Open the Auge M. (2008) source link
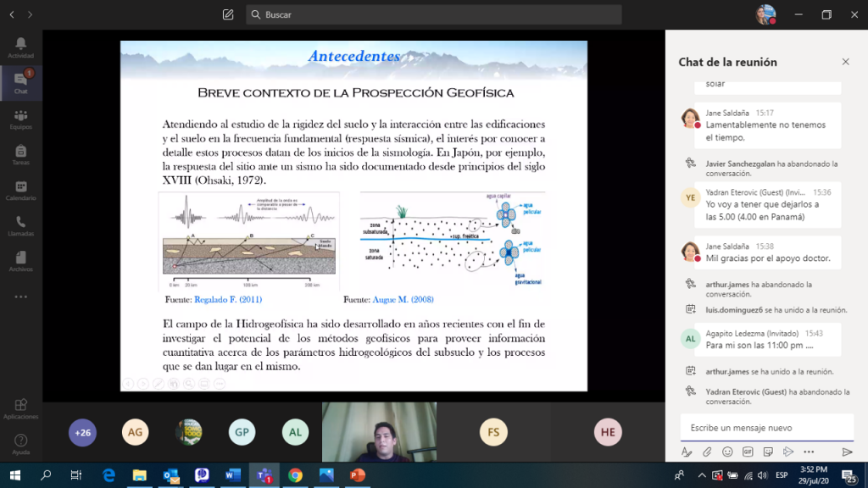The image size is (868, 488). point(403,299)
